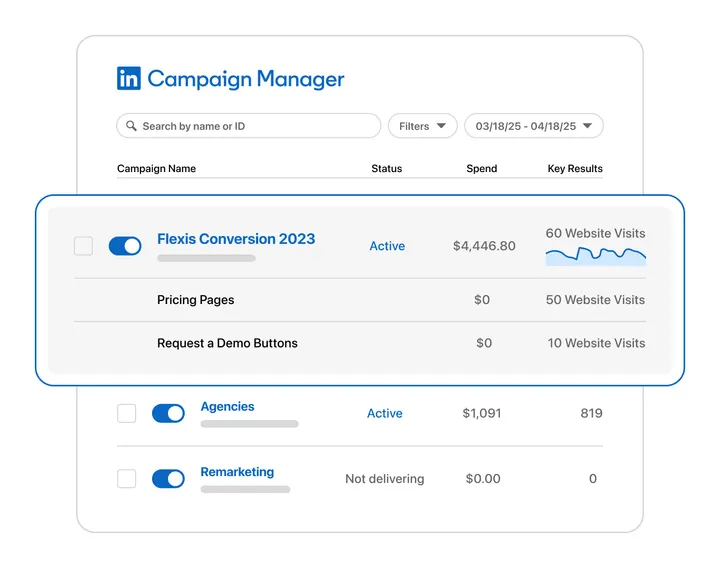Click the Active status for Flexis Conversion 2023
The width and height of the screenshot is (720, 568).
tap(387, 246)
